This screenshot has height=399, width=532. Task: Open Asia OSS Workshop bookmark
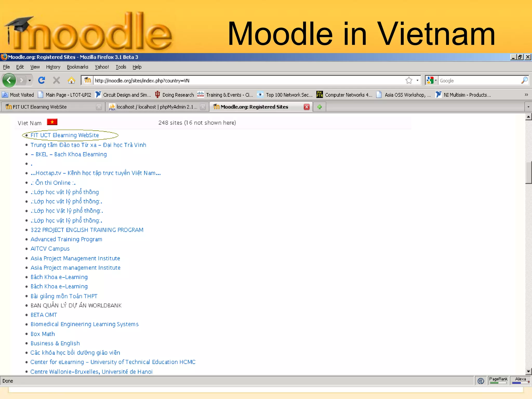pyautogui.click(x=403, y=95)
